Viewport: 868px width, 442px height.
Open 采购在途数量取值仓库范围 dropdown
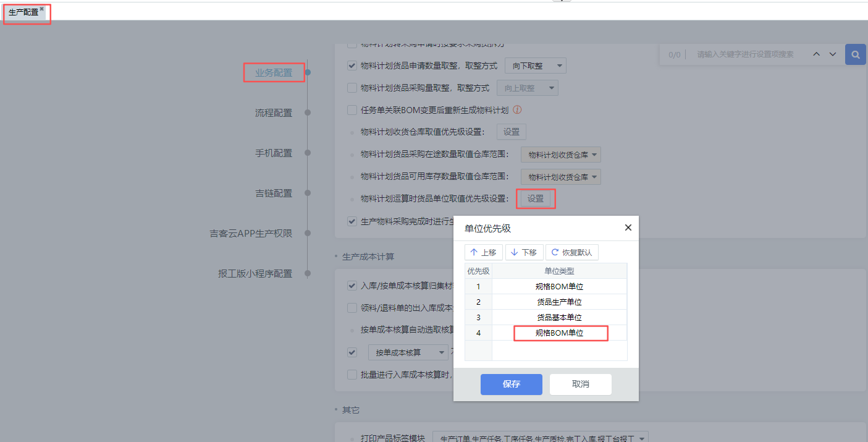point(560,155)
